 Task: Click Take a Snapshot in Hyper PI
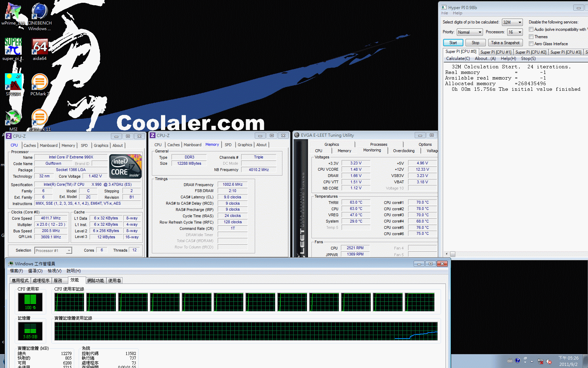[x=505, y=43]
